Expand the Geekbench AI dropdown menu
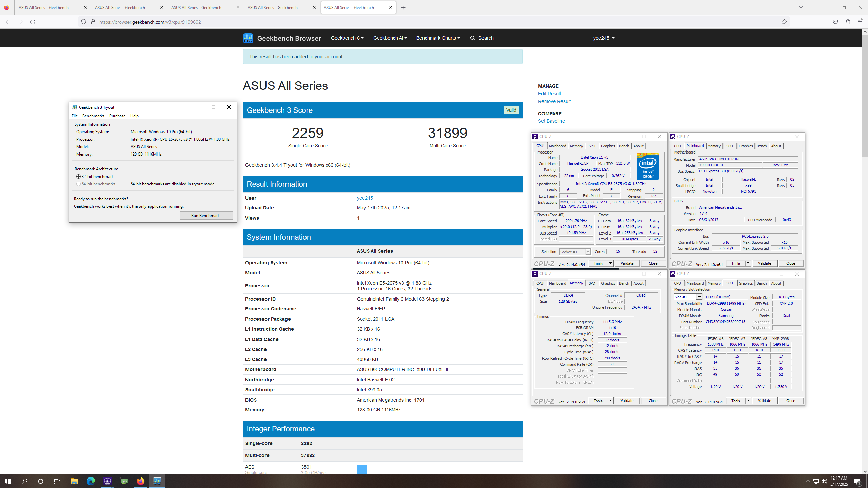This screenshot has height=488, width=868. 390,38
